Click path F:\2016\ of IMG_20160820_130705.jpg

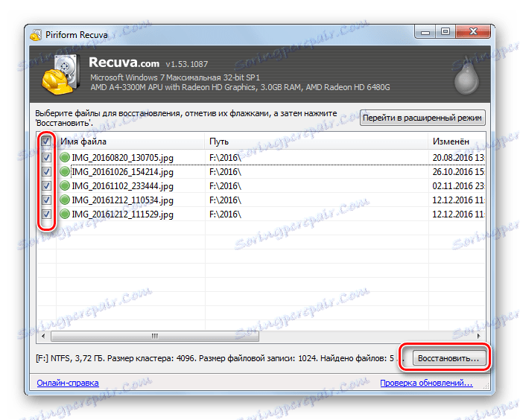[225, 157]
